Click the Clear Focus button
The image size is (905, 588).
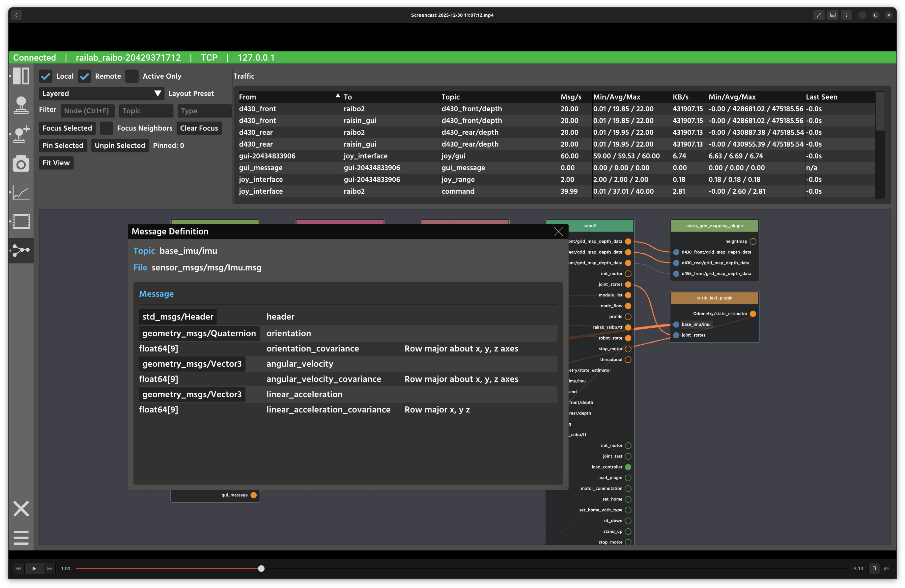pos(199,128)
